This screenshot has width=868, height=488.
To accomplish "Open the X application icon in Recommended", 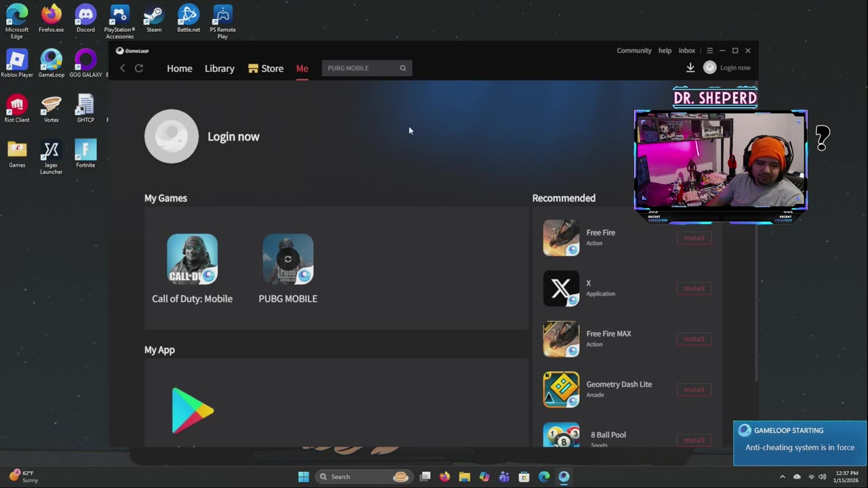I will [x=561, y=289].
